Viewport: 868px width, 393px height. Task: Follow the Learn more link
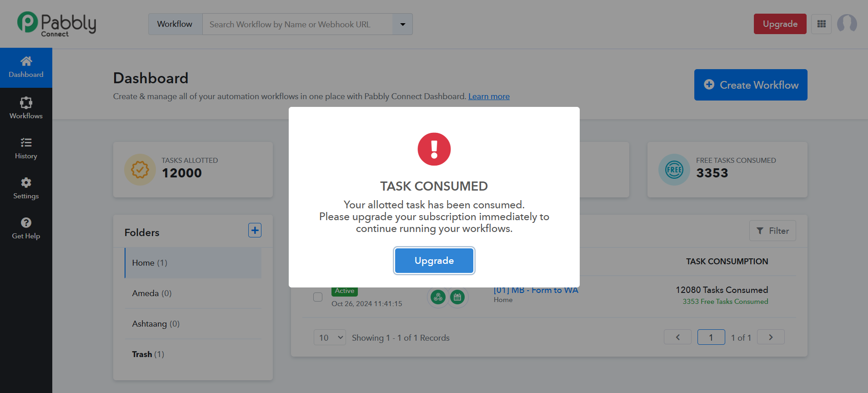pyautogui.click(x=489, y=96)
